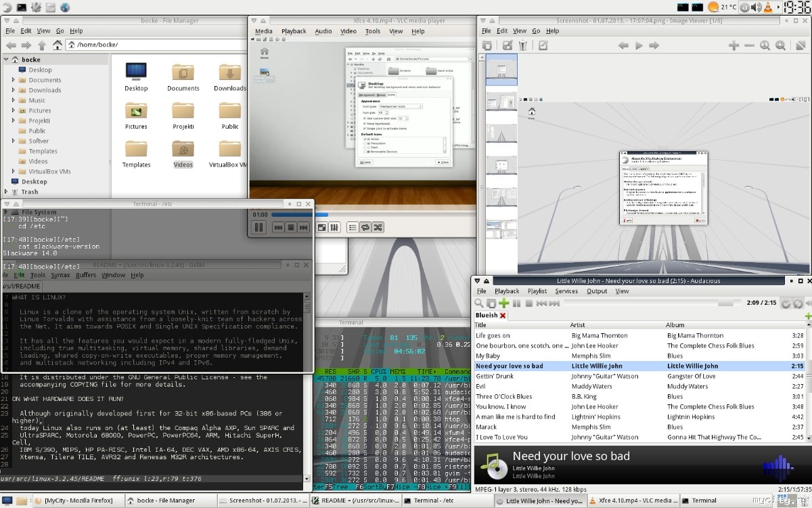This screenshot has height=508, width=812.
Task: Start slideshow with Image Viewer play icon
Action: click(639, 45)
